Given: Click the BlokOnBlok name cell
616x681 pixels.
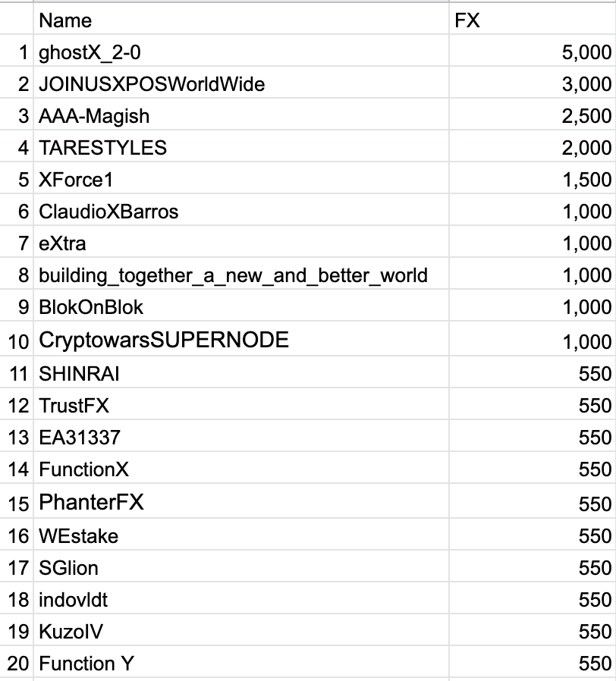Looking at the screenshot, I should click(x=241, y=306).
